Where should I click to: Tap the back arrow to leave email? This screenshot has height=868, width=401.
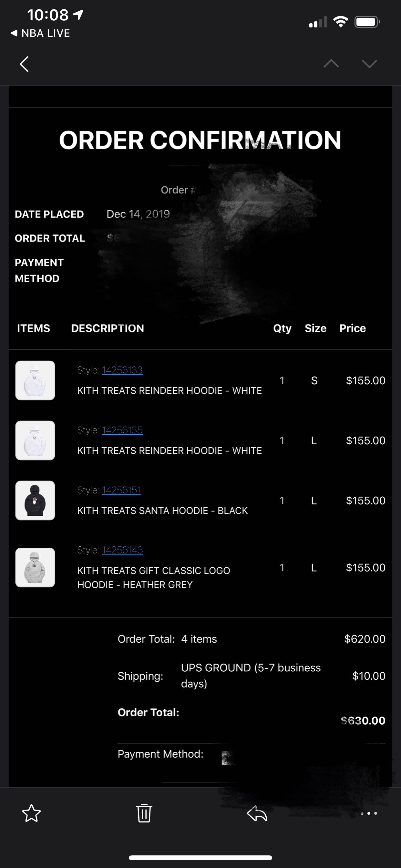(24, 64)
